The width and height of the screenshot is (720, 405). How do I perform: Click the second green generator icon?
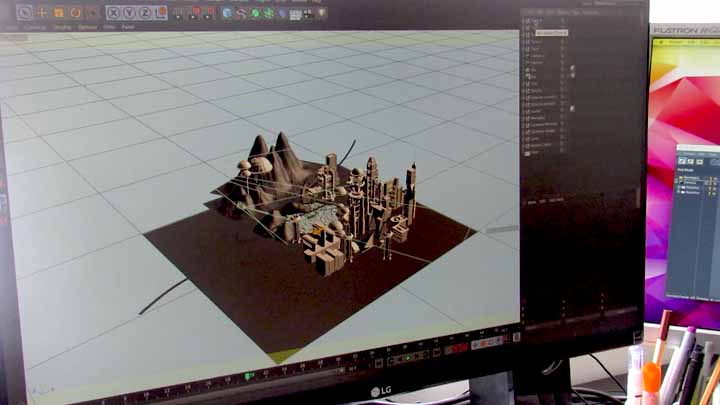(269, 13)
